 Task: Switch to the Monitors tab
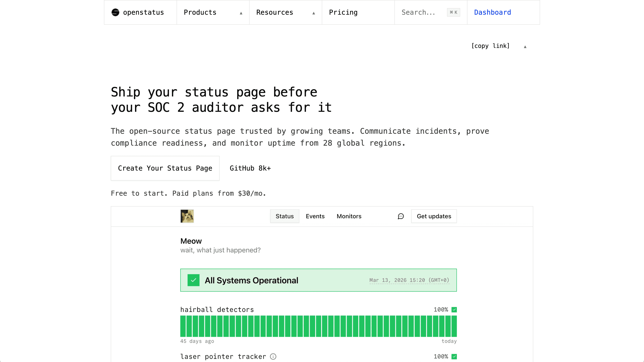click(349, 216)
